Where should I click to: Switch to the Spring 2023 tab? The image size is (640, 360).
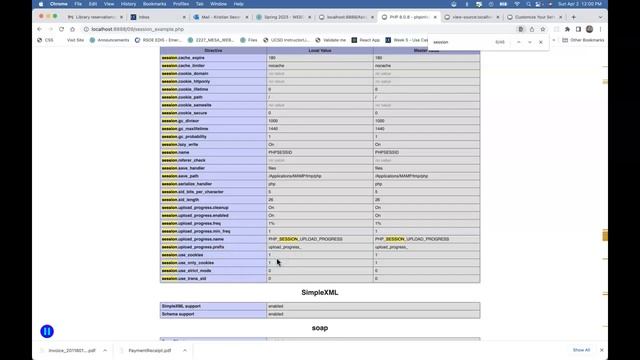(x=283, y=17)
